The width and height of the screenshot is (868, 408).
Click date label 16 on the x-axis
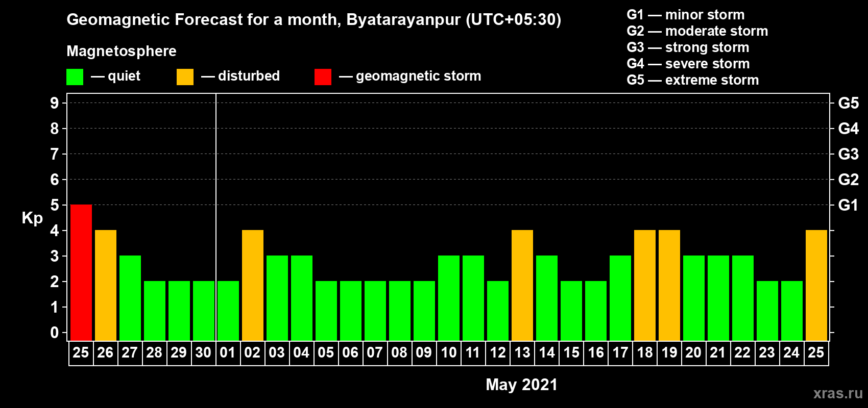point(595,352)
